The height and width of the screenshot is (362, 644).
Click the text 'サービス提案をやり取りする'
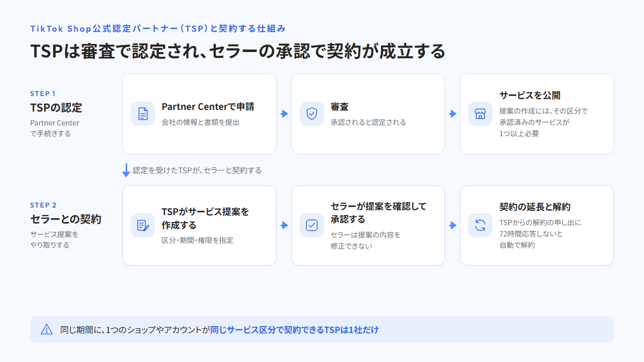[54, 240]
